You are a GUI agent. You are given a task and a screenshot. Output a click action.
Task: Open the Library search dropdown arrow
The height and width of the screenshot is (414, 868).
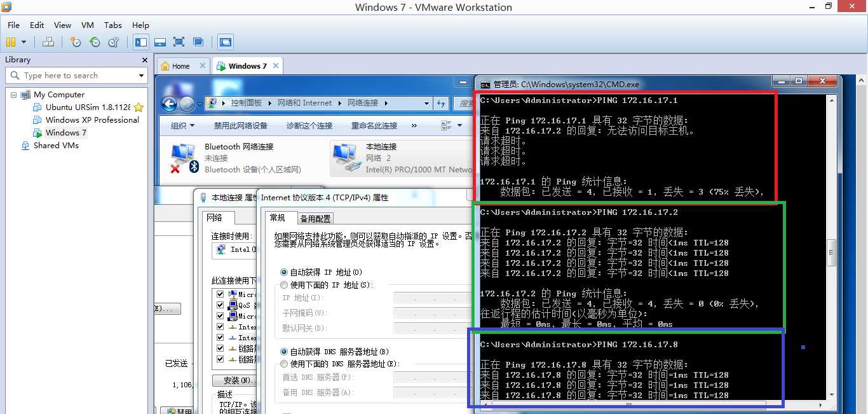coord(142,76)
